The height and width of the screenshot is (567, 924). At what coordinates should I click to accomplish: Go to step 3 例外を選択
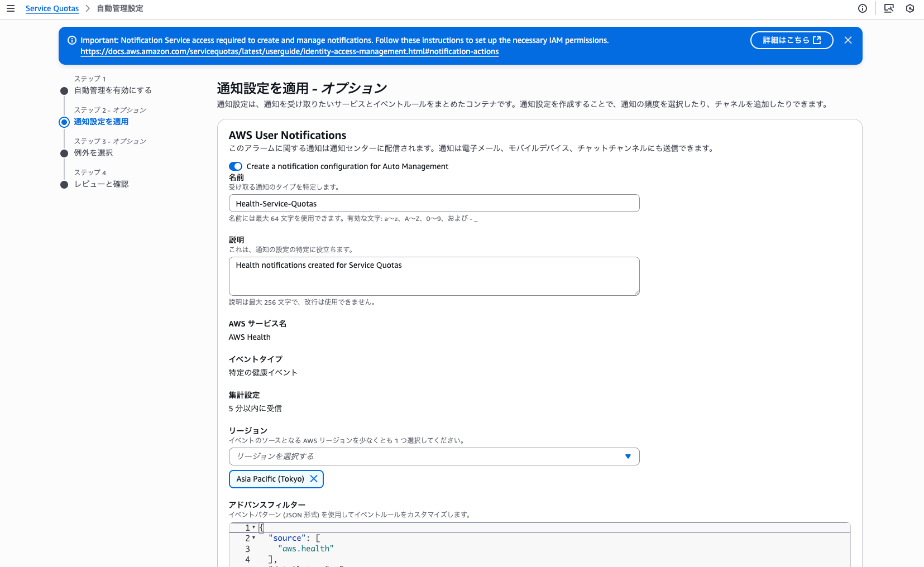[93, 153]
